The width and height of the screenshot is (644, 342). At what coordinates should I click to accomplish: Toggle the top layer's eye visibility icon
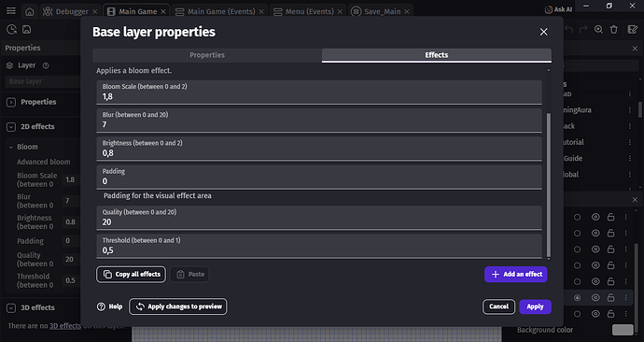click(595, 217)
